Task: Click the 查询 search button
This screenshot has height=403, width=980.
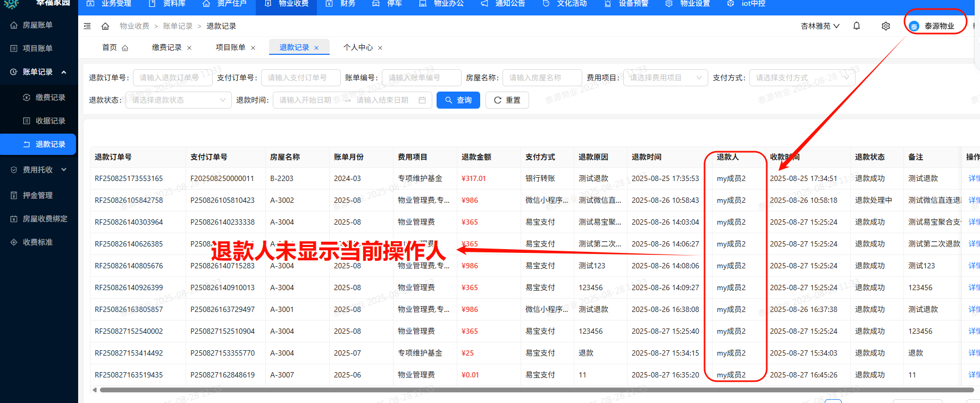Action: [458, 100]
